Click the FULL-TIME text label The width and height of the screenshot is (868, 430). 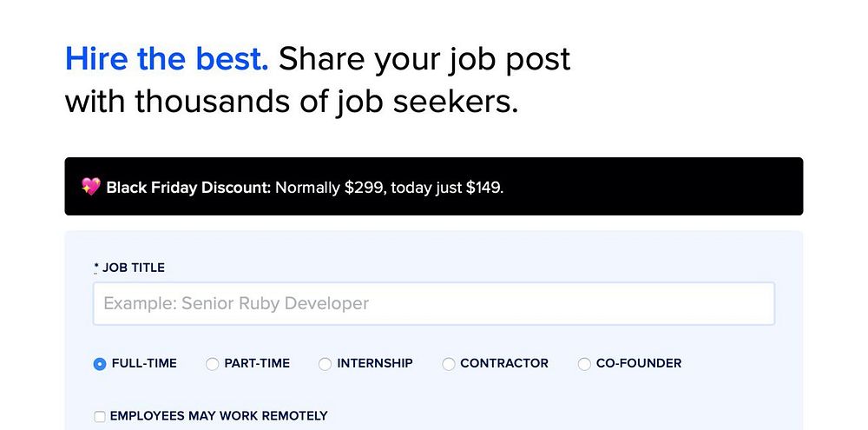click(x=144, y=363)
